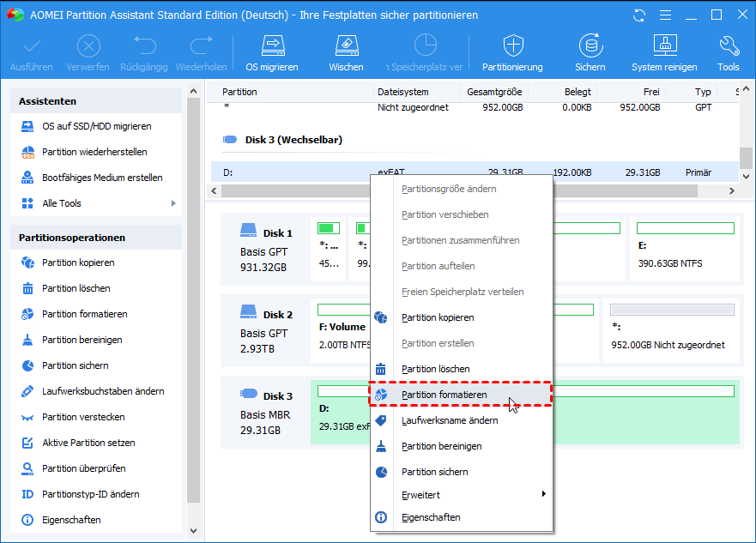
Task: Click Verwerfen in the toolbar
Action: tap(88, 53)
